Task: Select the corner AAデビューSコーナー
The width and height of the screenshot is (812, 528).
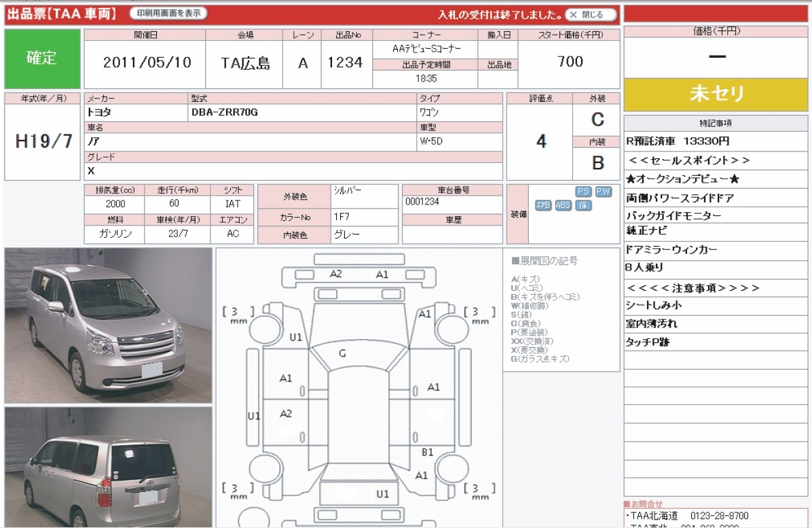Action: pyautogui.click(x=426, y=49)
